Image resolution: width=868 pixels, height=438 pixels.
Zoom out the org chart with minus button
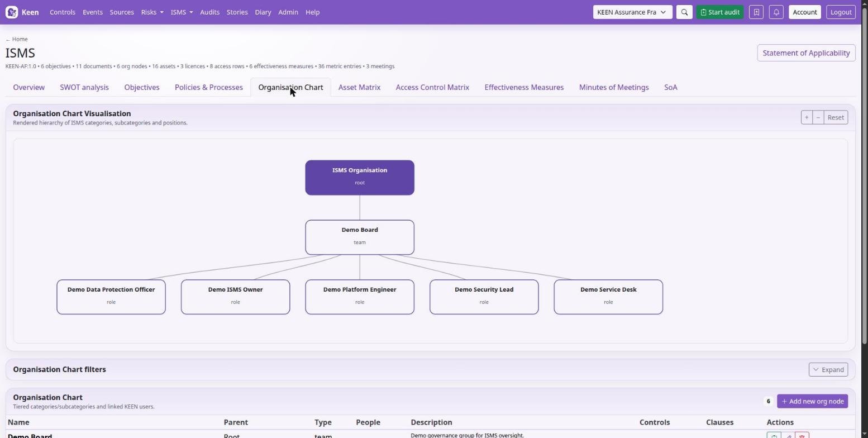[x=818, y=117]
